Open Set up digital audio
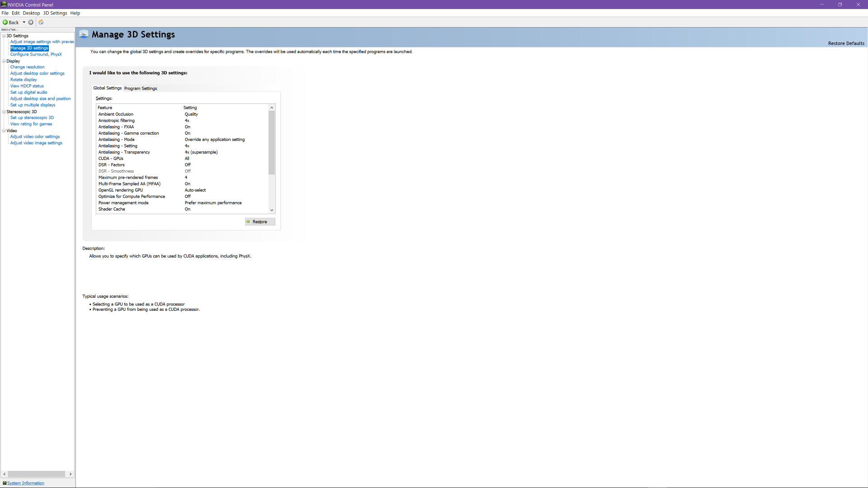868x488 pixels. pyautogui.click(x=29, y=92)
